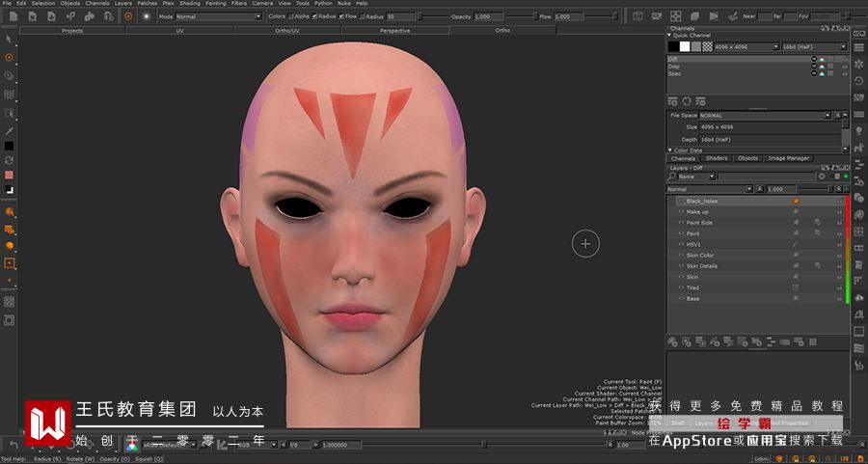
Task: Click the refresh arrows icon below Quick Channel list
Action: (687, 101)
